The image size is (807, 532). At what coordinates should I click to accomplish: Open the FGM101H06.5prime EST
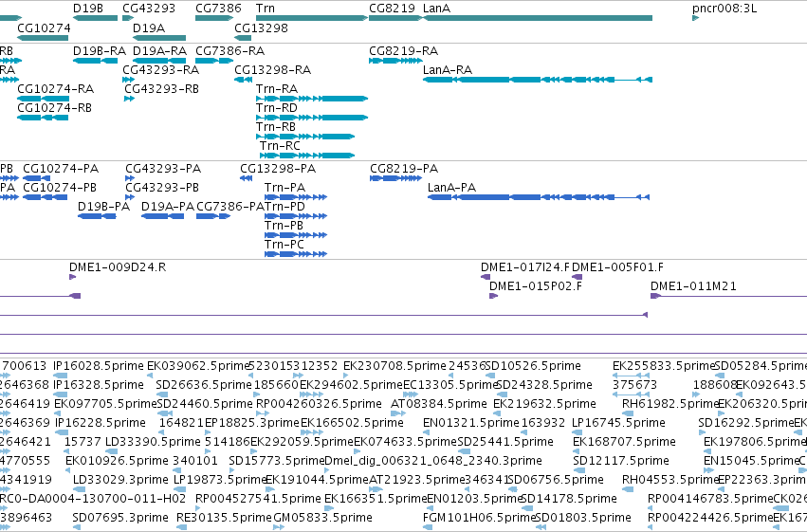[426, 527]
